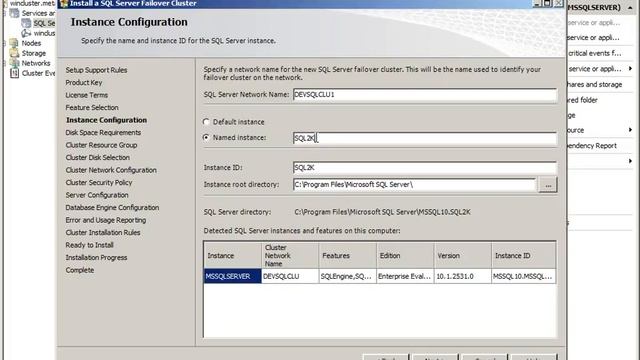The width and height of the screenshot is (640, 360).
Task: Click the Version column header
Action: 462,256
